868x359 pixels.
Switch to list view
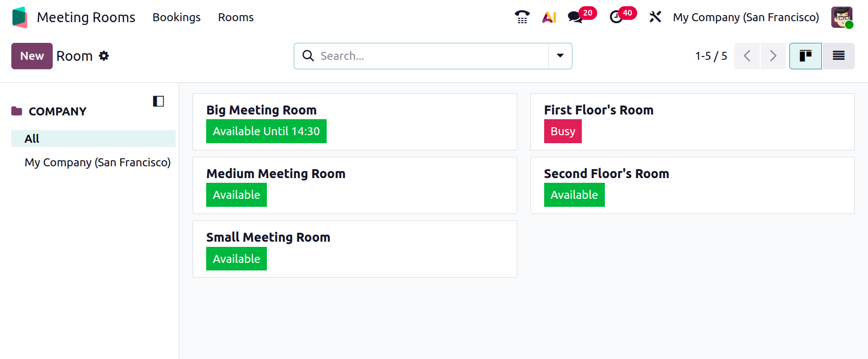pyautogui.click(x=838, y=56)
